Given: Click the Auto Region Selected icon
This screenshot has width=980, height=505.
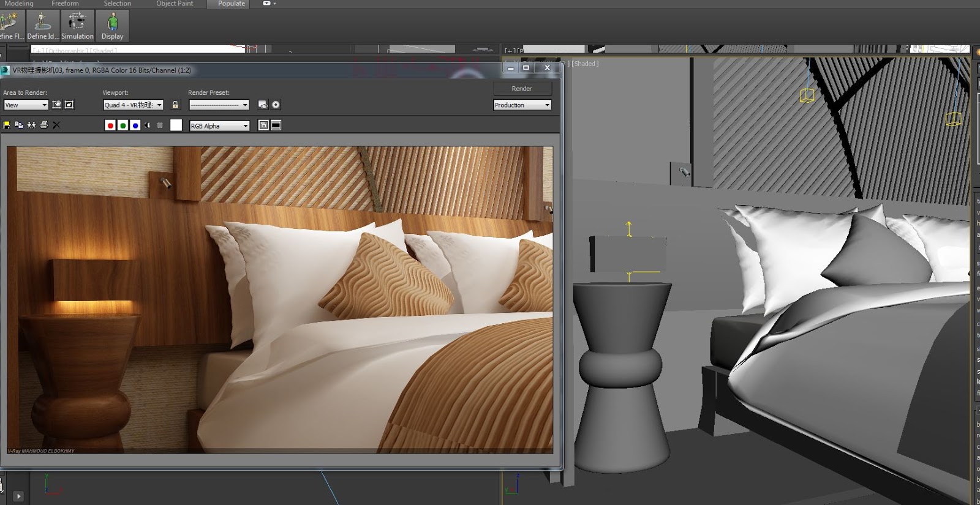Looking at the screenshot, I should pyautogui.click(x=69, y=105).
